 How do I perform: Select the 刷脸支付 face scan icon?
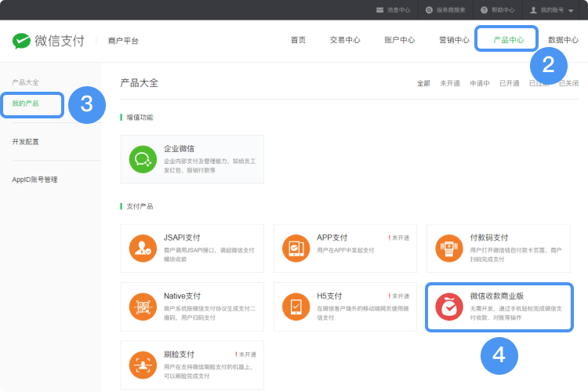[x=143, y=365]
